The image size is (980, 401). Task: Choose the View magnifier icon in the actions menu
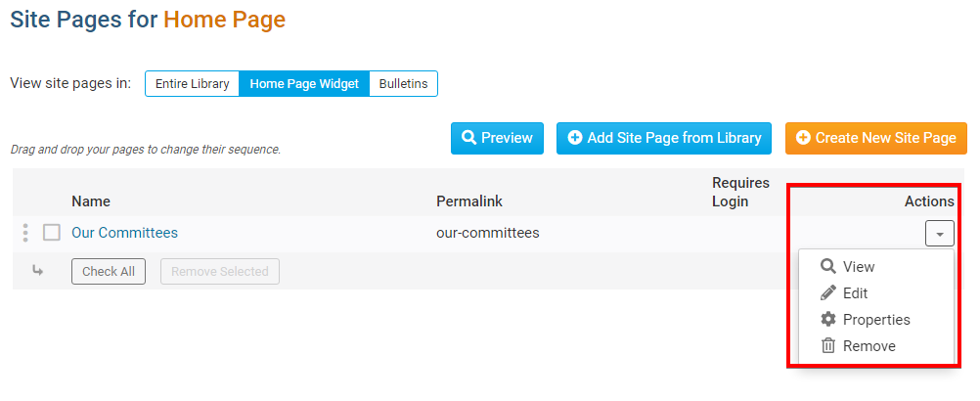click(x=828, y=266)
